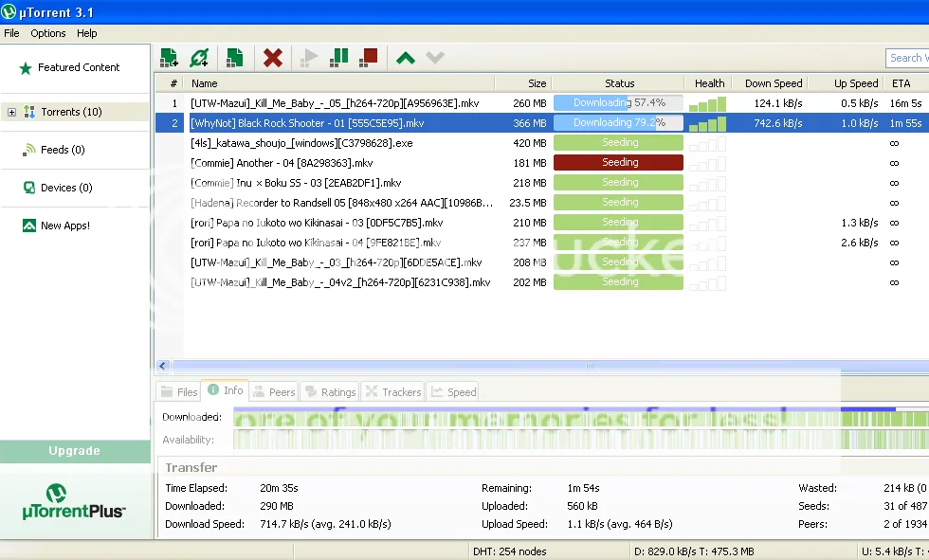Screen dimensions: 929x560
Task: Select Recorder to Randsell 05 torrent
Action: pos(541,203)
